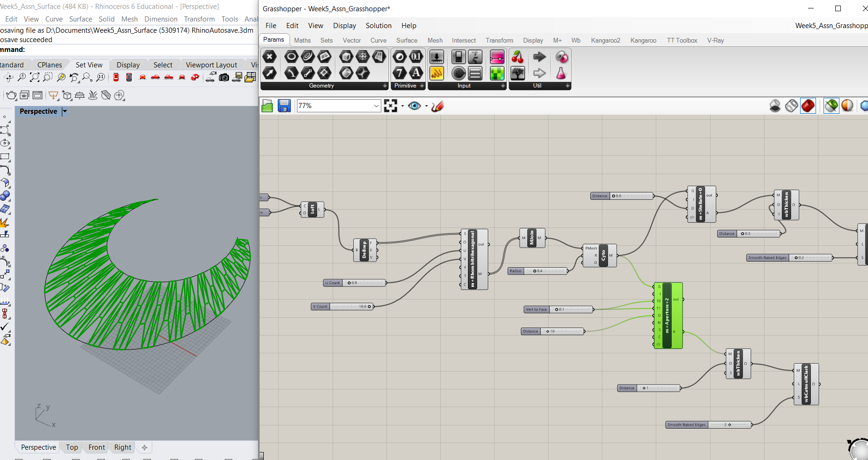The width and height of the screenshot is (868, 460).
Task: Toggle the green only-selected preview button
Action: [x=831, y=106]
